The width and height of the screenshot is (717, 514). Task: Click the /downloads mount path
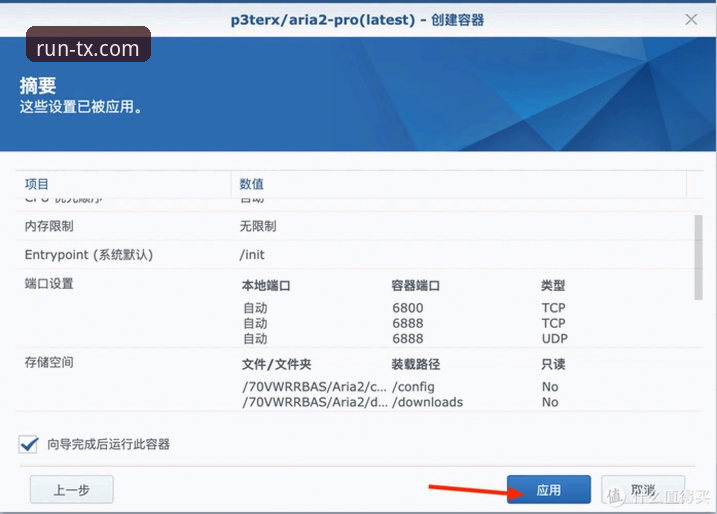pos(428,402)
